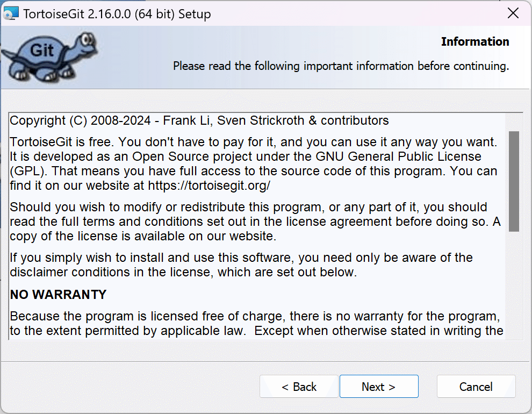Click the Copyright (C) 2008-2024 line
The image size is (532, 414).
tap(199, 120)
